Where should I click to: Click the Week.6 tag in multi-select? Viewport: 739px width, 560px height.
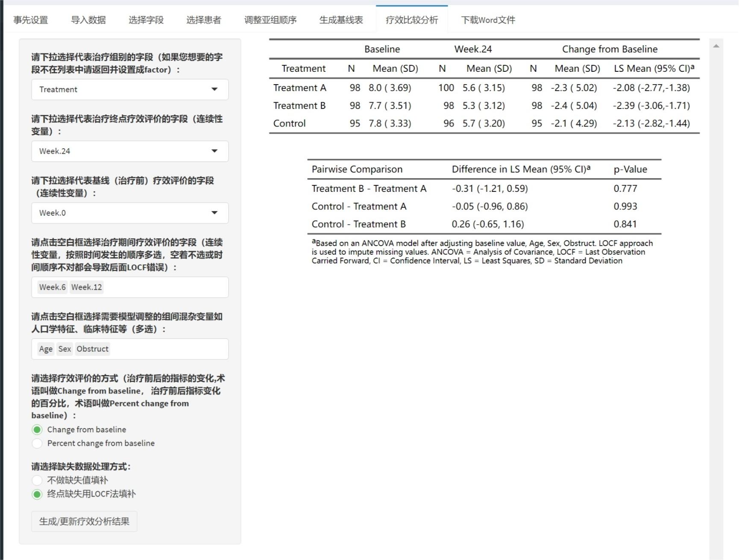[53, 287]
